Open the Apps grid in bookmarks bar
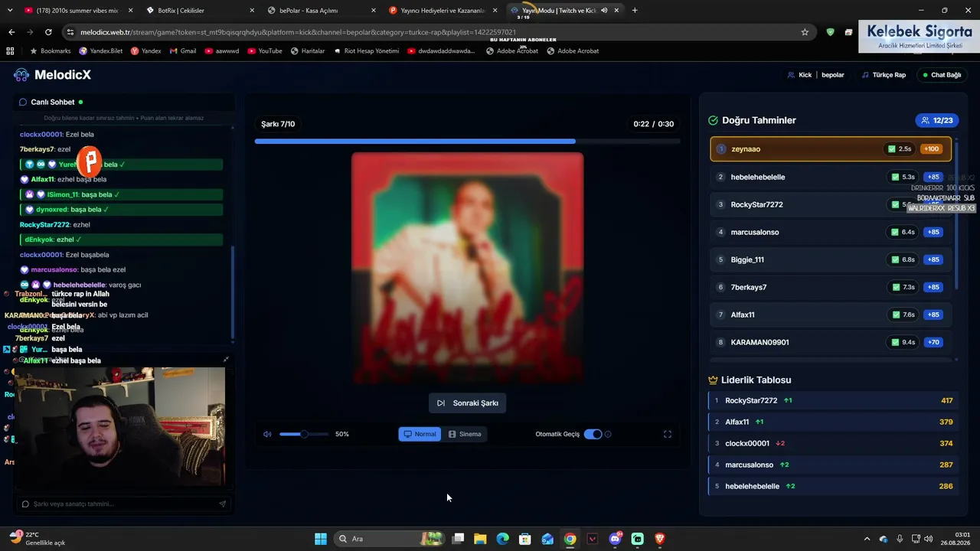The height and width of the screenshot is (551, 980). 10,51
